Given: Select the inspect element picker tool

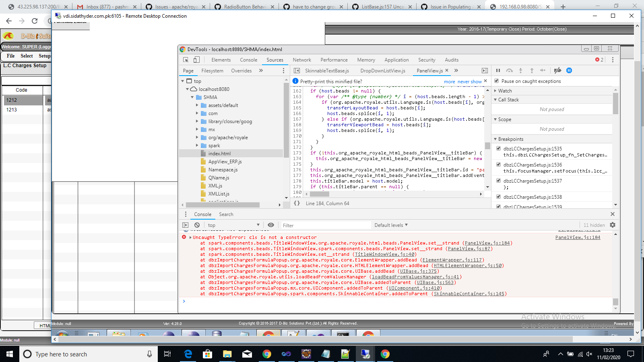Looking at the screenshot, I should point(186,59).
